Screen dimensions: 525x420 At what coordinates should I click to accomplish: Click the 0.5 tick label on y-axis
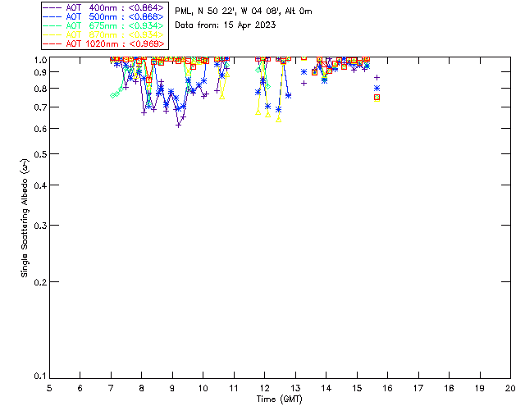pyautogui.click(x=39, y=154)
